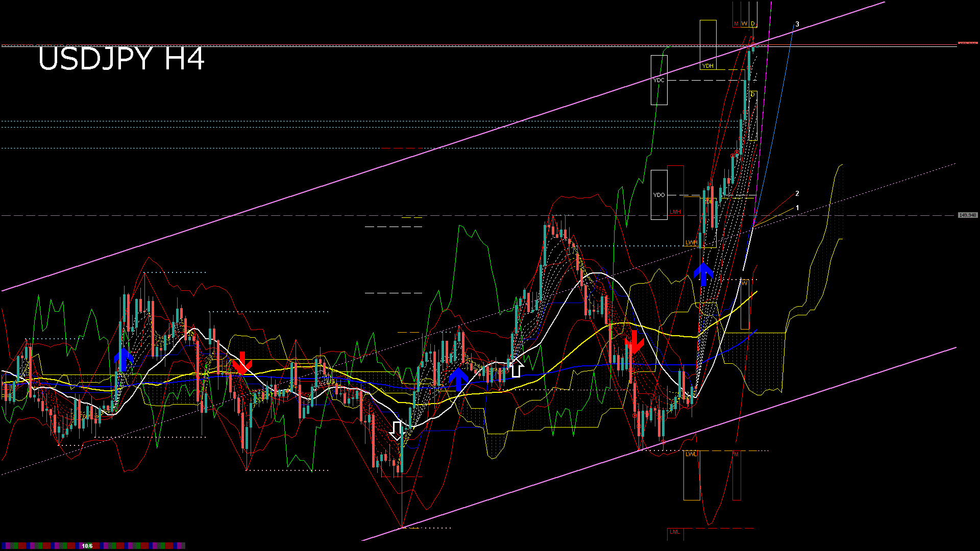Click the M label in the M-W-D row
The height and width of the screenshot is (551, 980).
(x=736, y=24)
